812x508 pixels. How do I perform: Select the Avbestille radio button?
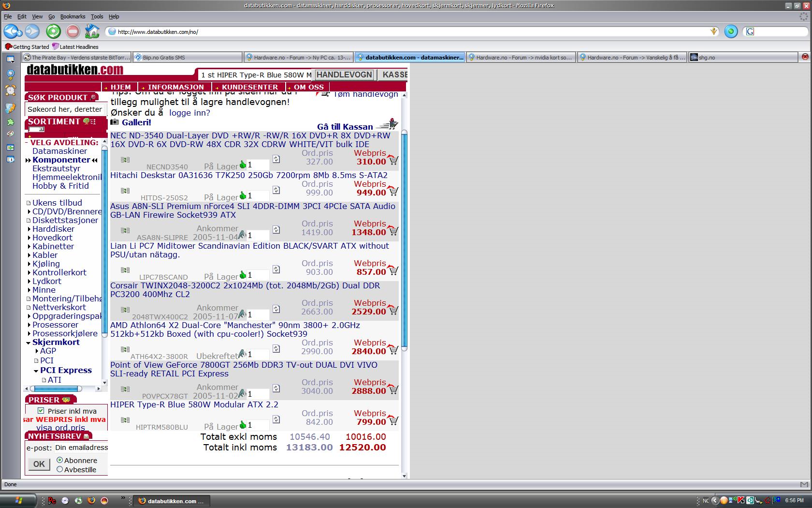coord(59,469)
